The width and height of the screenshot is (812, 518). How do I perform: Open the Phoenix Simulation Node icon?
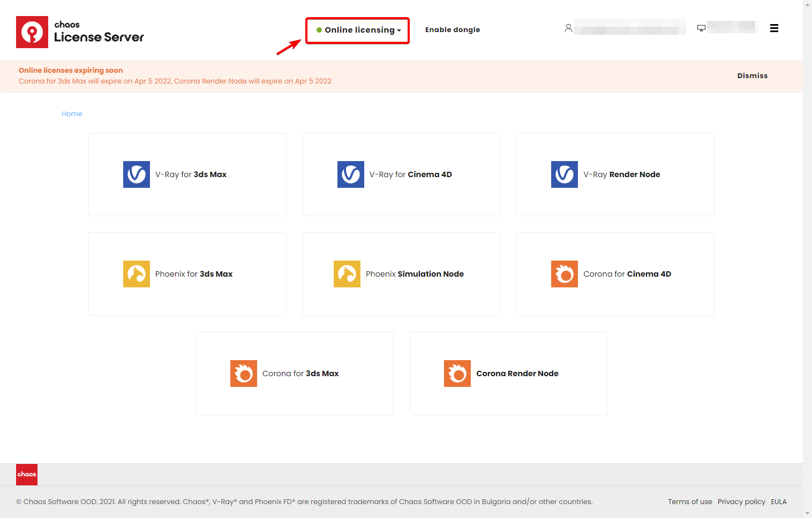[347, 274]
